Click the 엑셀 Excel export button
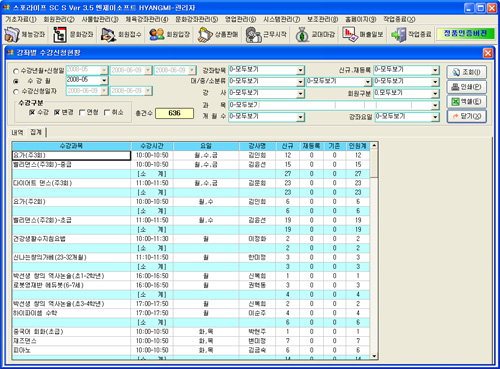500x369 pixels. pyautogui.click(x=466, y=102)
